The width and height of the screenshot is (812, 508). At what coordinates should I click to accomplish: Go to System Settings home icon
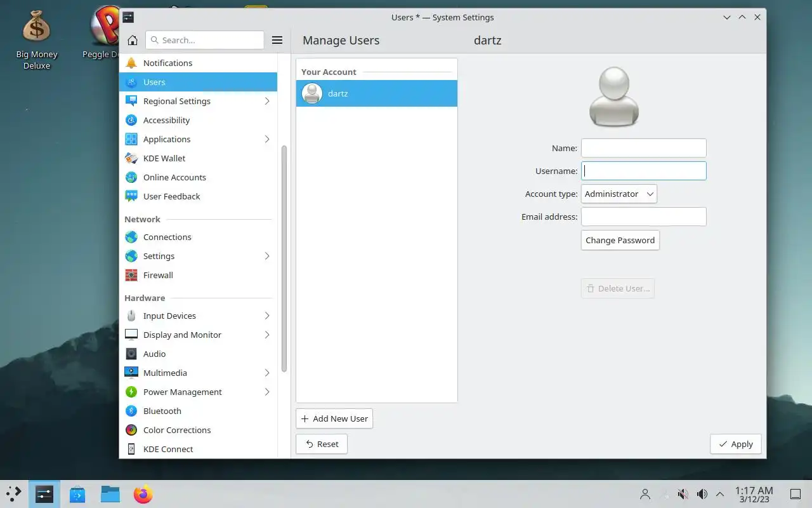click(133, 40)
